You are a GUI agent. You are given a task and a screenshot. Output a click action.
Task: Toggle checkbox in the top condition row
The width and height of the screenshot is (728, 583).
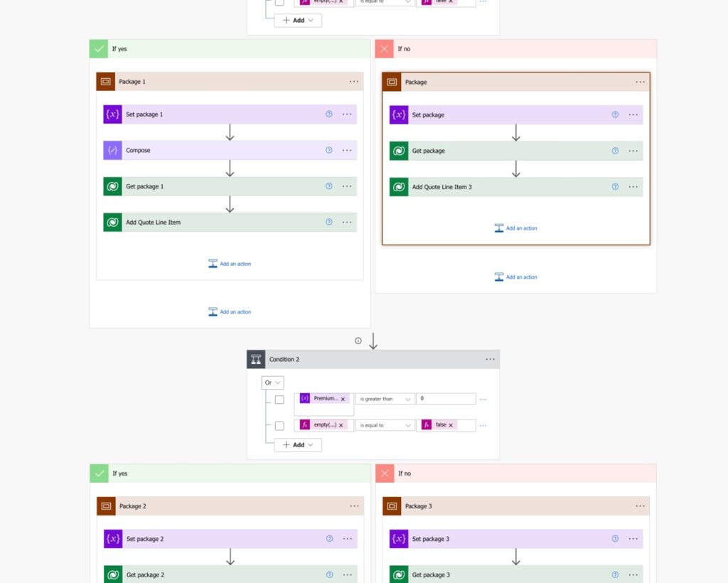pos(279,2)
